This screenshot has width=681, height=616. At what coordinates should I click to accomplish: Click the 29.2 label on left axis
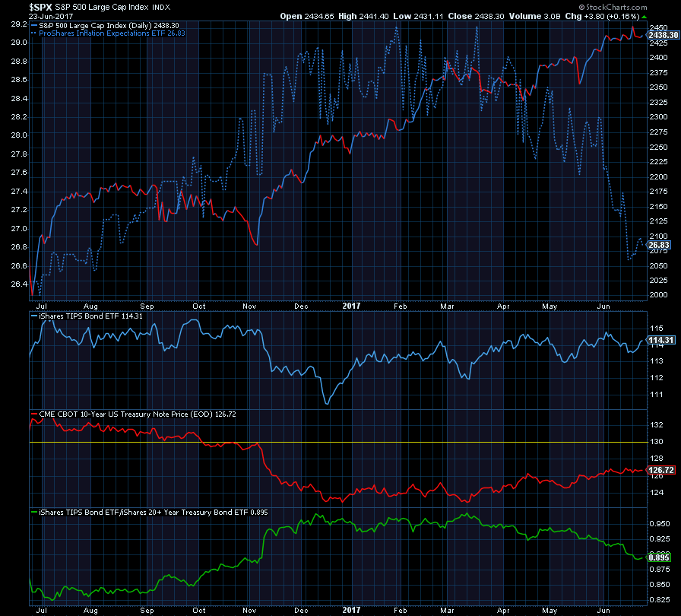(x=19, y=24)
